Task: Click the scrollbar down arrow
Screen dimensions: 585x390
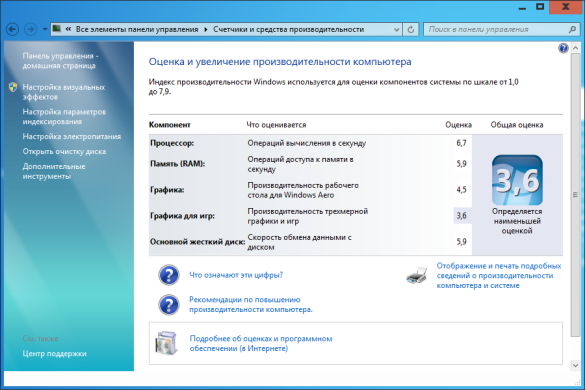Action: [575, 365]
